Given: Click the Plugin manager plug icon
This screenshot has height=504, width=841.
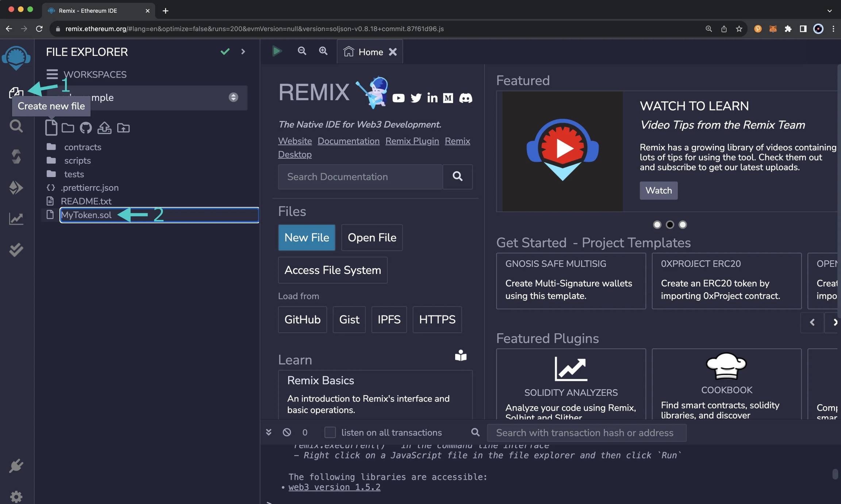Looking at the screenshot, I should (16, 466).
